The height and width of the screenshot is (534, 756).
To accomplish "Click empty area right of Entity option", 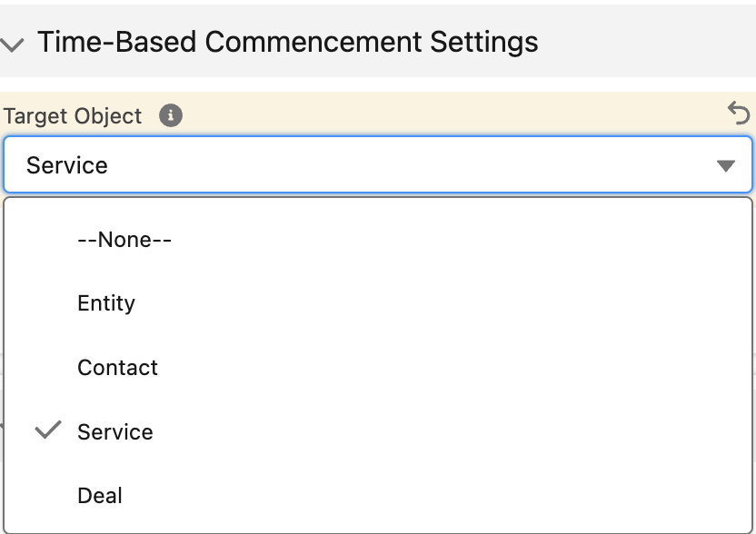I will click(434, 303).
